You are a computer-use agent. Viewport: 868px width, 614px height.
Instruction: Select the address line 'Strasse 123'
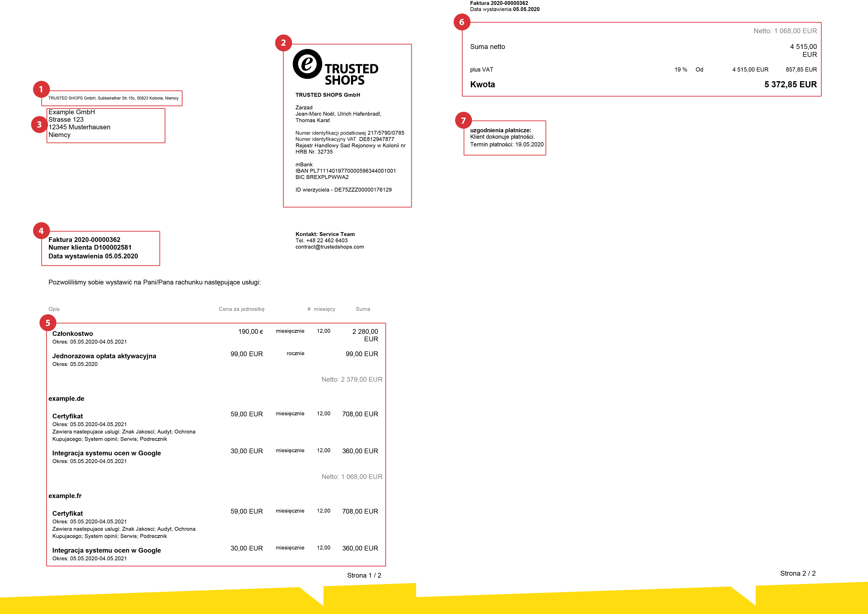66,119
